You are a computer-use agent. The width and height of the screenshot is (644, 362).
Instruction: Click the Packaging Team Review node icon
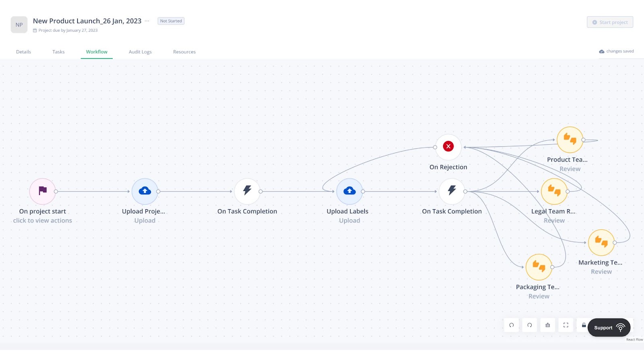(539, 267)
